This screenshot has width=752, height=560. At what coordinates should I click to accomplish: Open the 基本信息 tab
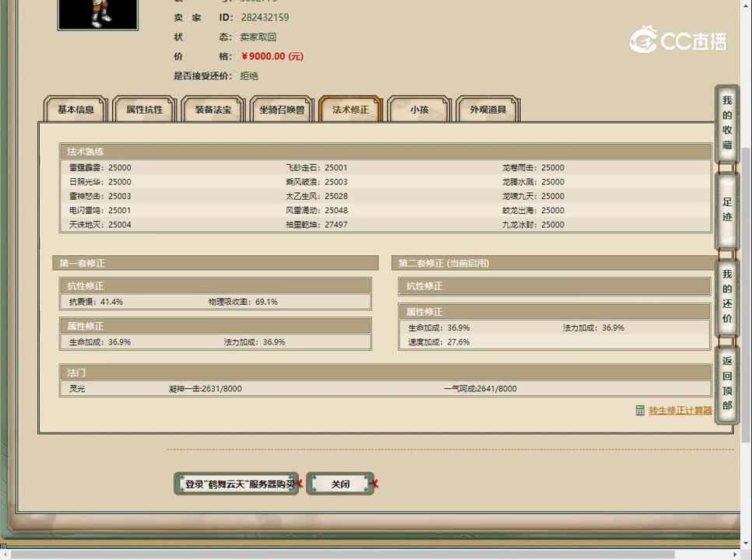[76, 110]
